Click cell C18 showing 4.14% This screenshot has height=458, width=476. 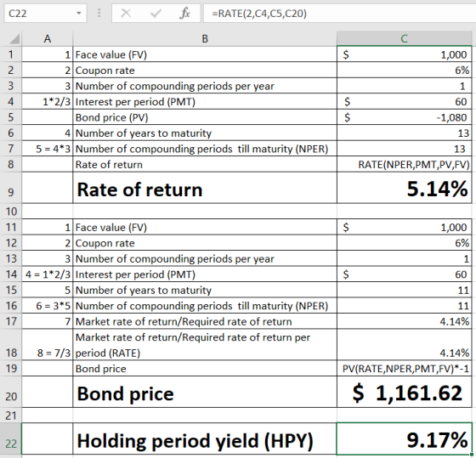pyautogui.click(x=404, y=345)
